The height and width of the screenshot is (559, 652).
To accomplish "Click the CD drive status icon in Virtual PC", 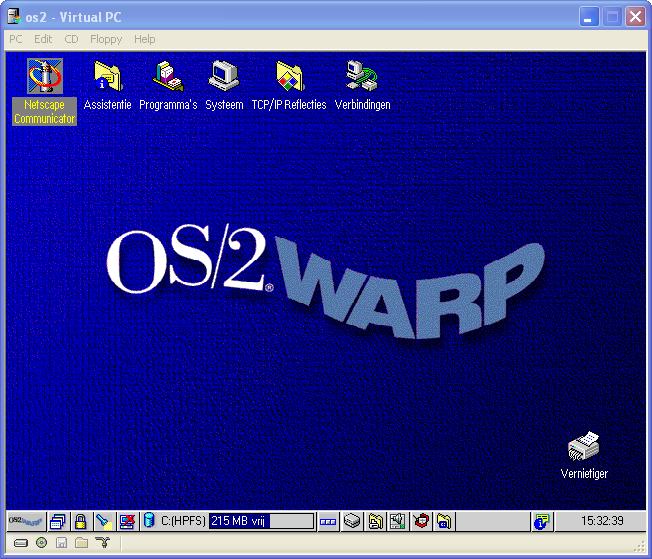I will point(42,542).
